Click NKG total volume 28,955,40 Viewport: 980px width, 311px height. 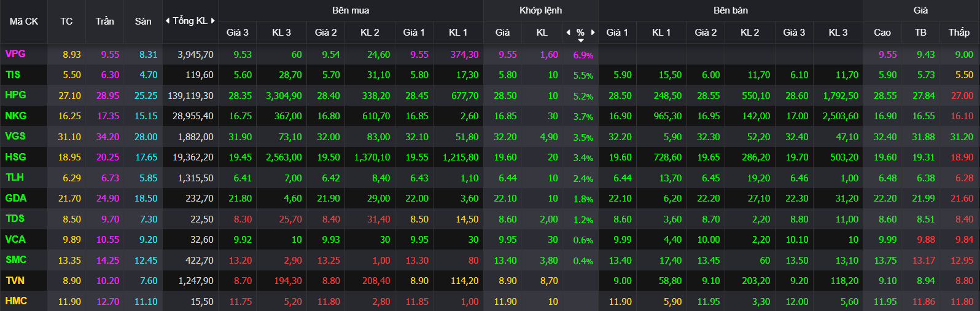click(193, 116)
